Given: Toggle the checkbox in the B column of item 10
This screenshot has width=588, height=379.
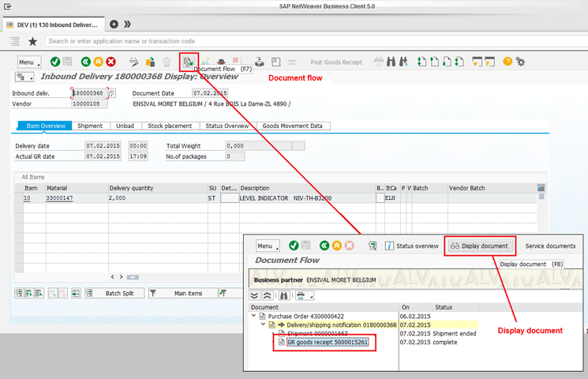Looking at the screenshot, I should (380, 198).
